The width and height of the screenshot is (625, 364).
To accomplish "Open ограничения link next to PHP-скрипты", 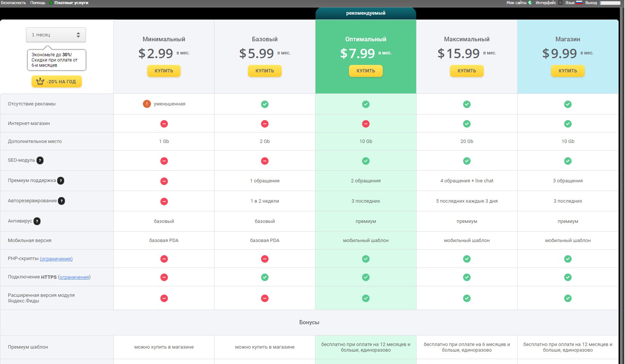I will tap(56, 259).
